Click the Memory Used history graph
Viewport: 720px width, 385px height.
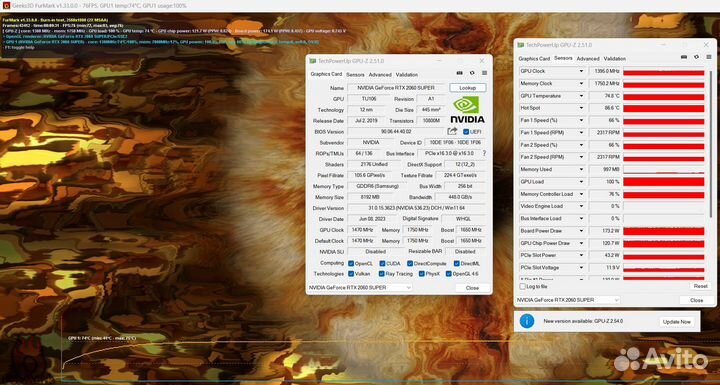[x=663, y=170]
